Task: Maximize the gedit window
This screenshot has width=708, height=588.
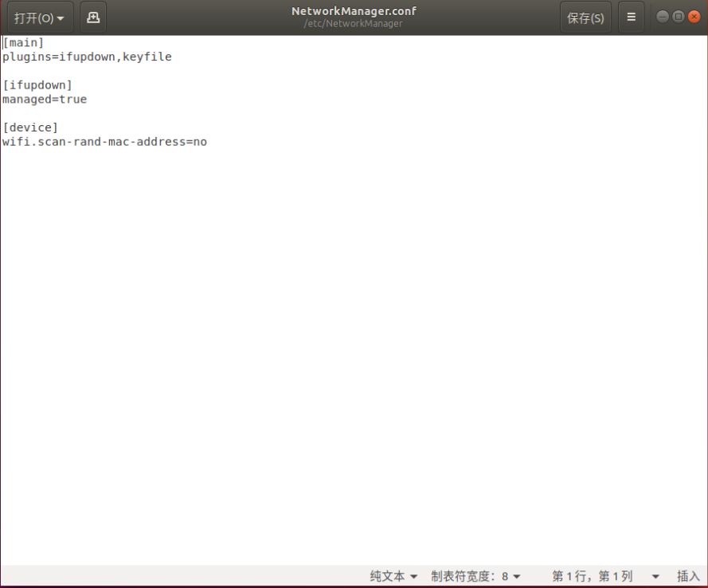Action: pos(679,17)
